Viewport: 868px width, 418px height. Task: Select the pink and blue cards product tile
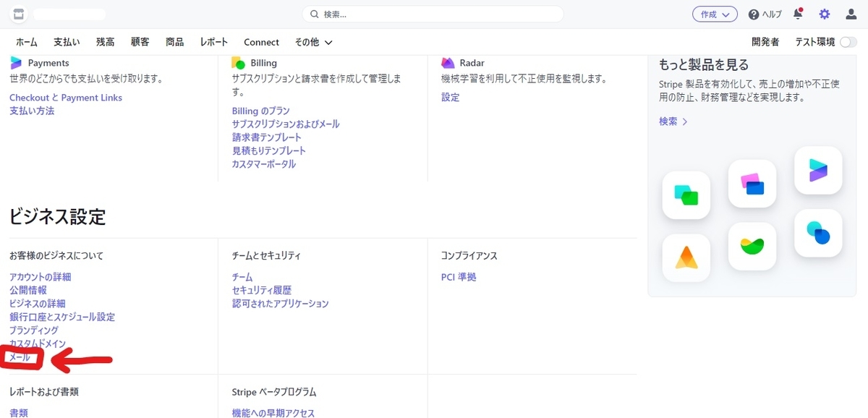coord(752,184)
